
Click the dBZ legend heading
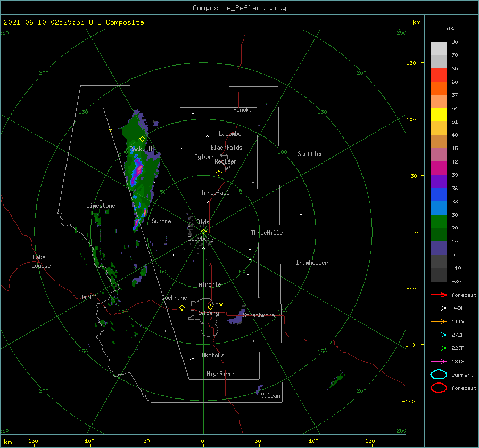click(x=451, y=29)
